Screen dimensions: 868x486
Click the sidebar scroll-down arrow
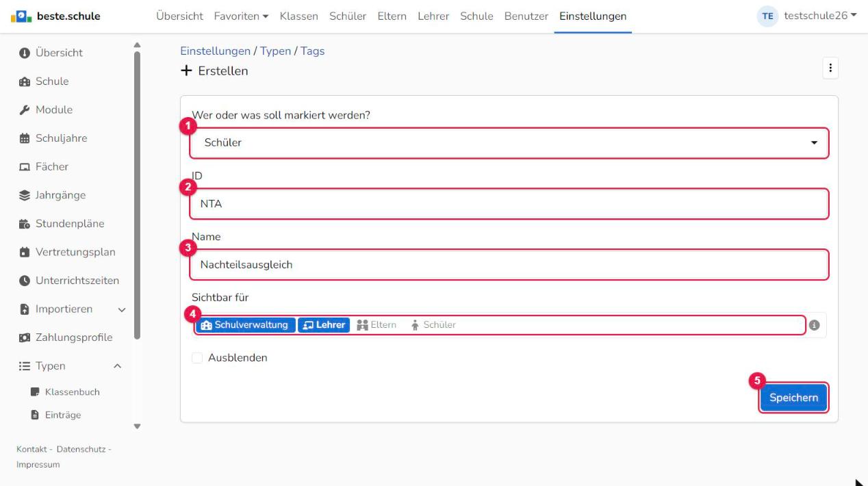[x=137, y=426]
